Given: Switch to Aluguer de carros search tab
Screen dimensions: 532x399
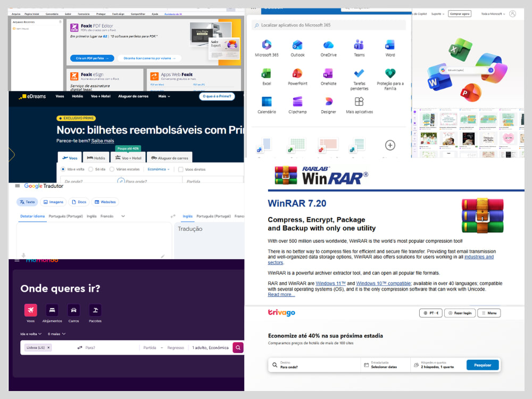Looking at the screenshot, I should coord(170,158).
